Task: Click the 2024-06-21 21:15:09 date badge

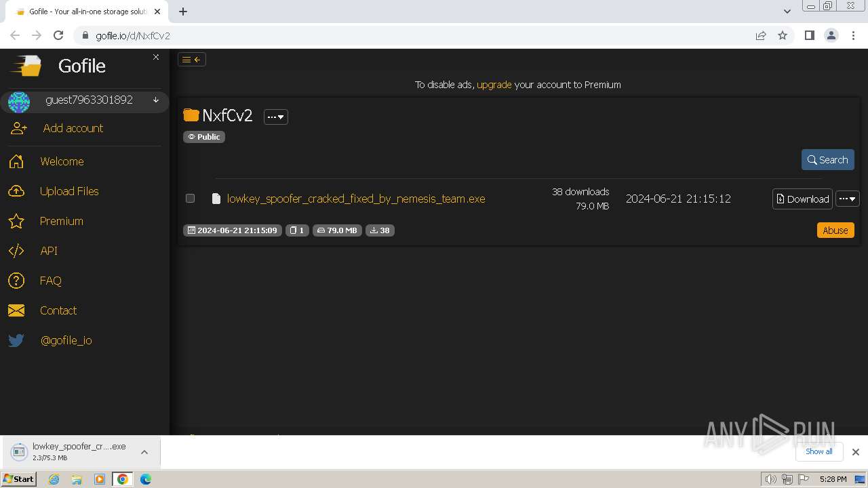Action: coord(232,230)
